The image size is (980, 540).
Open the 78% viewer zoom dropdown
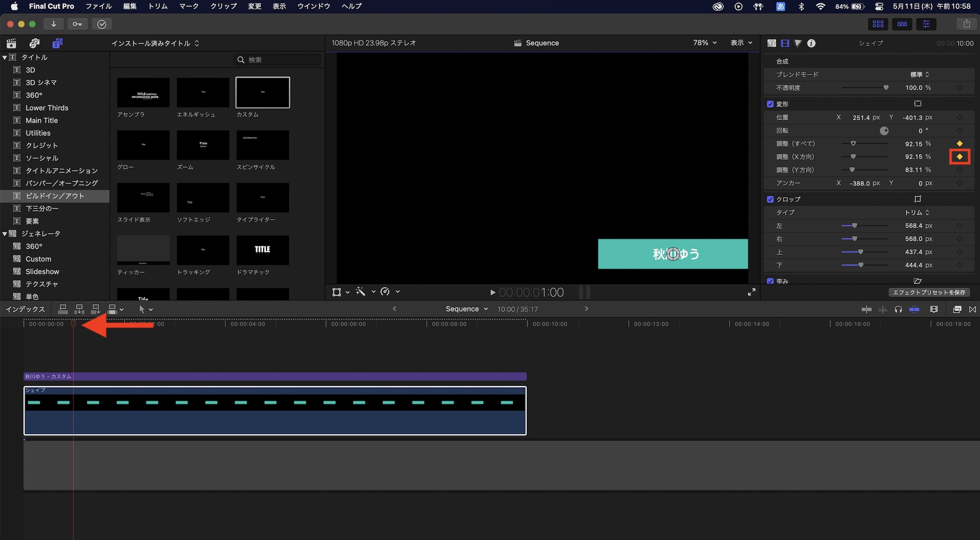[705, 43]
